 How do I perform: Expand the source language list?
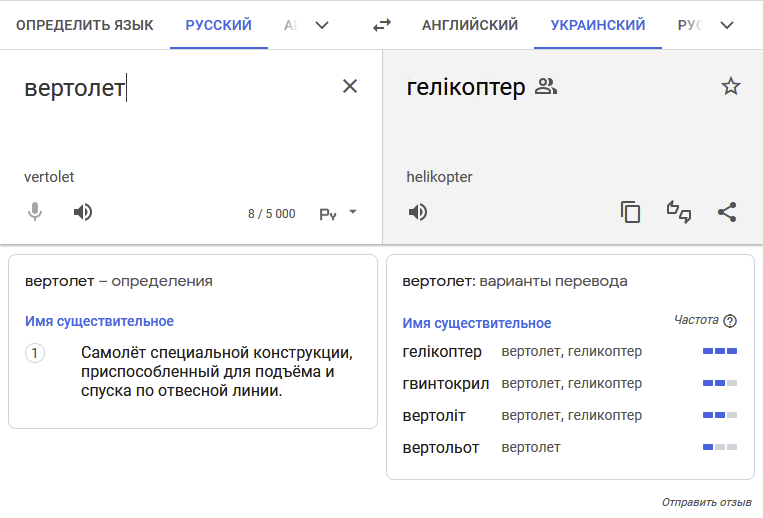[x=321, y=25]
